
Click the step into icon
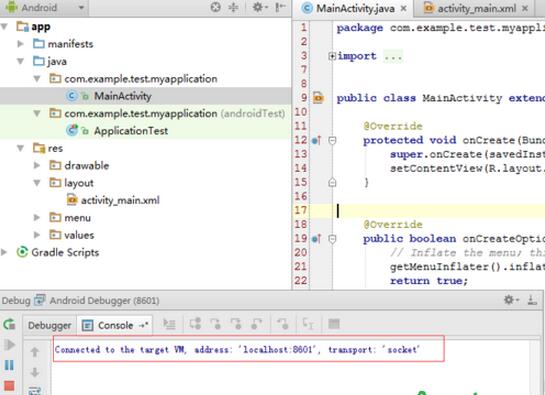pyautogui.click(x=215, y=324)
